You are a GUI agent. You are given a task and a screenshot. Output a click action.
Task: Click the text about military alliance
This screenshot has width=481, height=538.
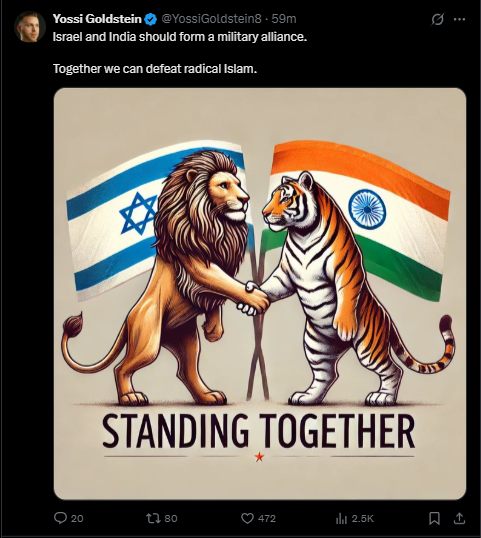[x=180, y=36]
